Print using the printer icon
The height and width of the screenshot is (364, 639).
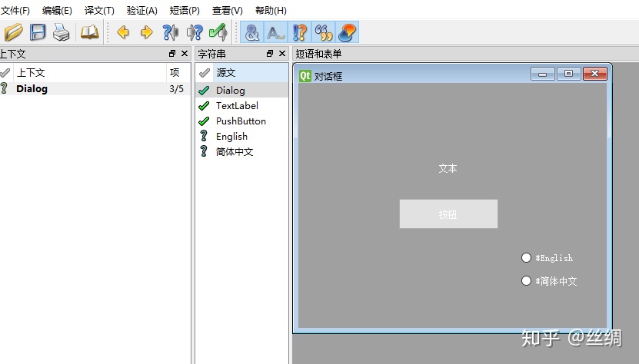[x=62, y=32]
